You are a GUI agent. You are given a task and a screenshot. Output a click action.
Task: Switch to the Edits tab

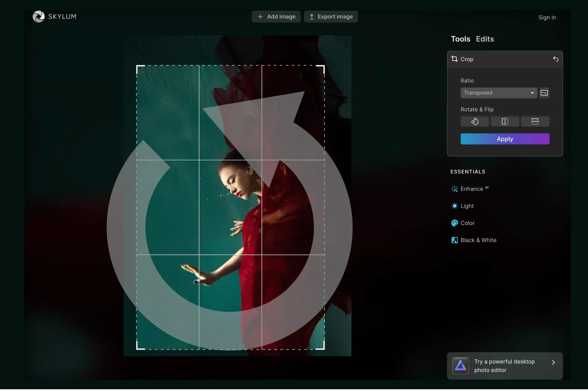point(485,39)
